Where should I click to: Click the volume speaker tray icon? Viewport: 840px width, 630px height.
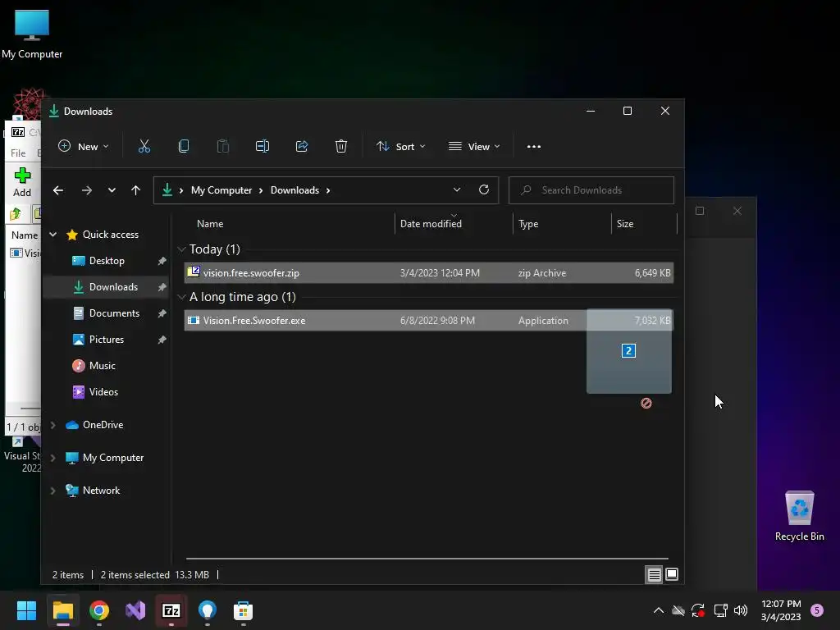coord(741,610)
